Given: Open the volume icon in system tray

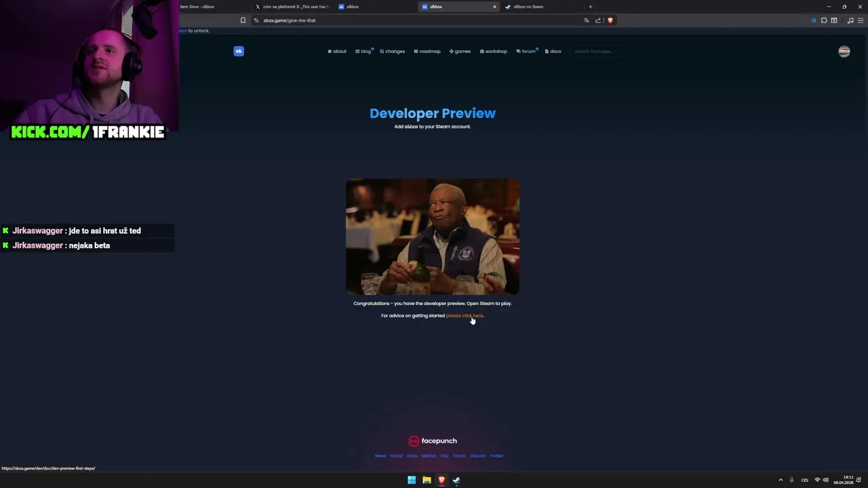Looking at the screenshot, I should [x=825, y=480].
